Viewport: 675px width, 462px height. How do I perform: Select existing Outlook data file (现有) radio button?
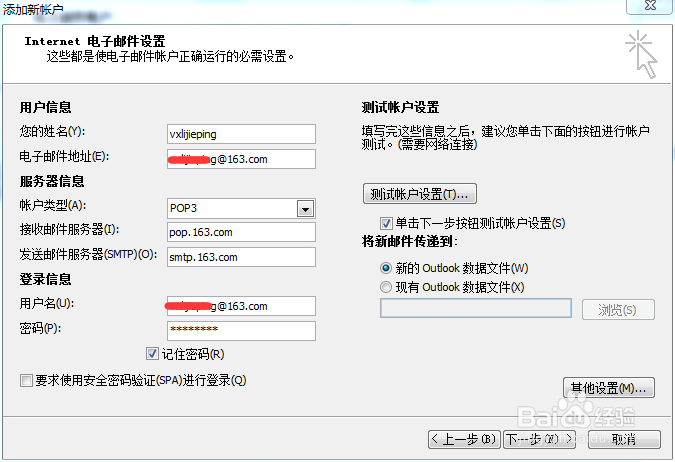pos(386,287)
